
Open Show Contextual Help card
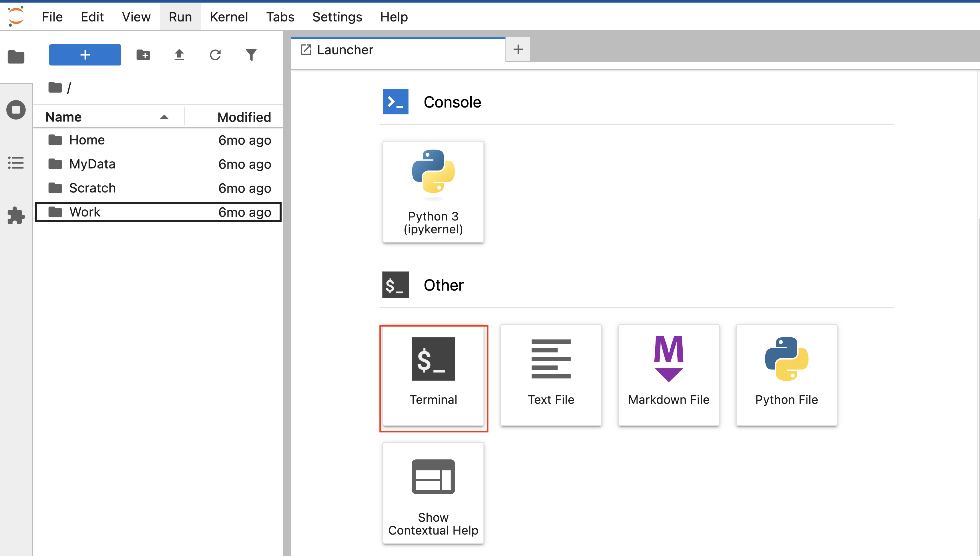[433, 493]
